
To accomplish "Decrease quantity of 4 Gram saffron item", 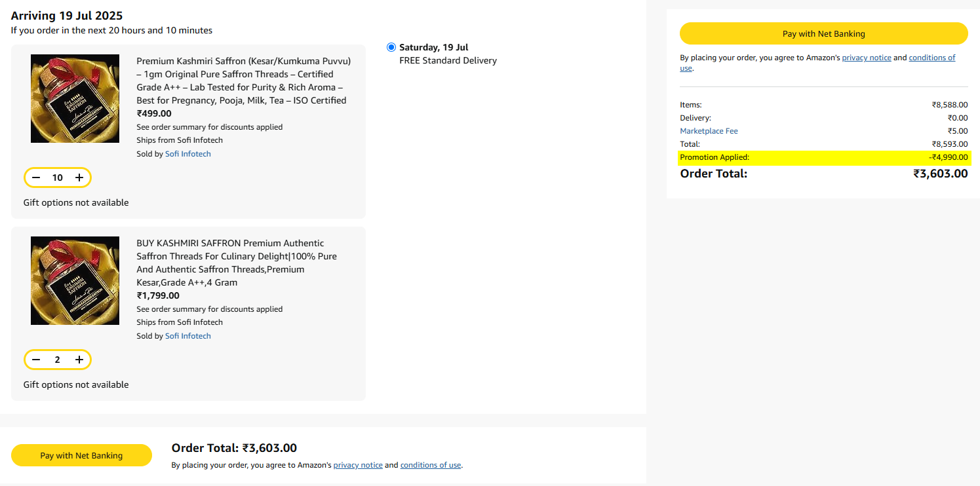I will (36, 360).
